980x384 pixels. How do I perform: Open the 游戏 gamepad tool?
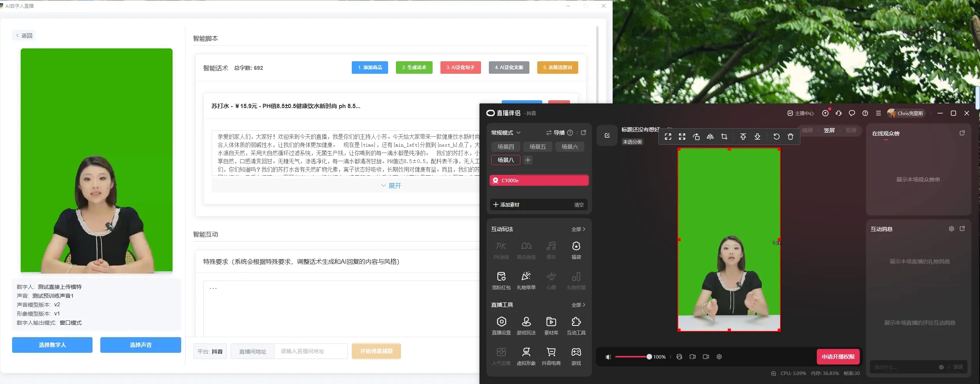(576, 356)
